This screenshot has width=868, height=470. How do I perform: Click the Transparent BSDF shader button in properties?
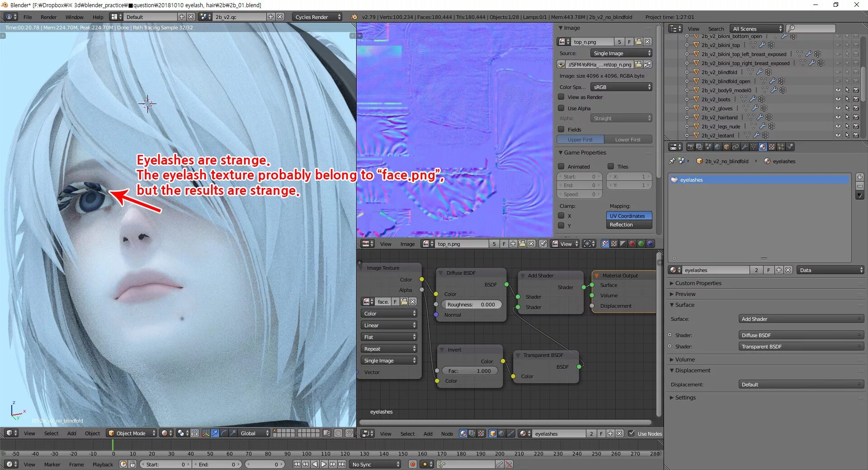(801, 347)
